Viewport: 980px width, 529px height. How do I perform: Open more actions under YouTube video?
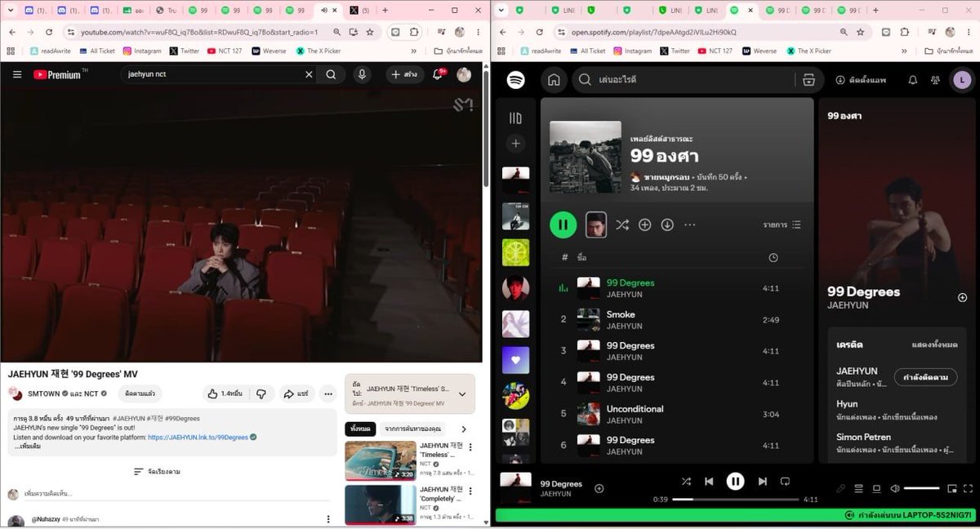[328, 393]
